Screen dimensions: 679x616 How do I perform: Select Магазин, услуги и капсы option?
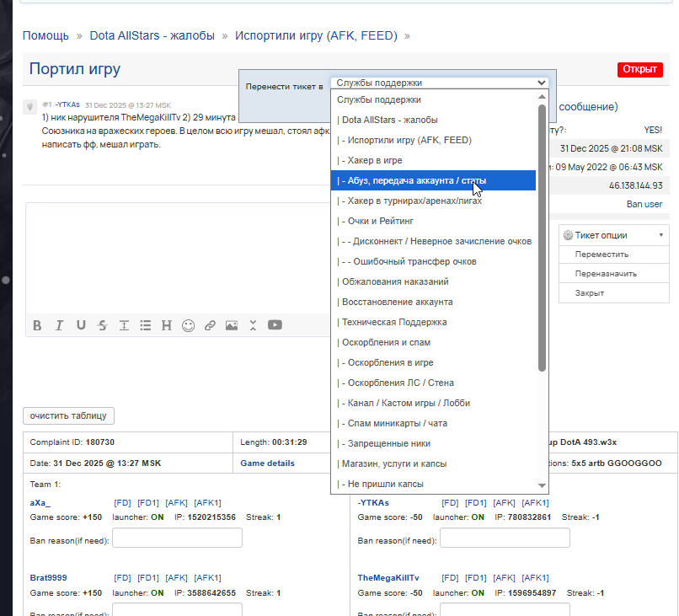pyautogui.click(x=433, y=463)
